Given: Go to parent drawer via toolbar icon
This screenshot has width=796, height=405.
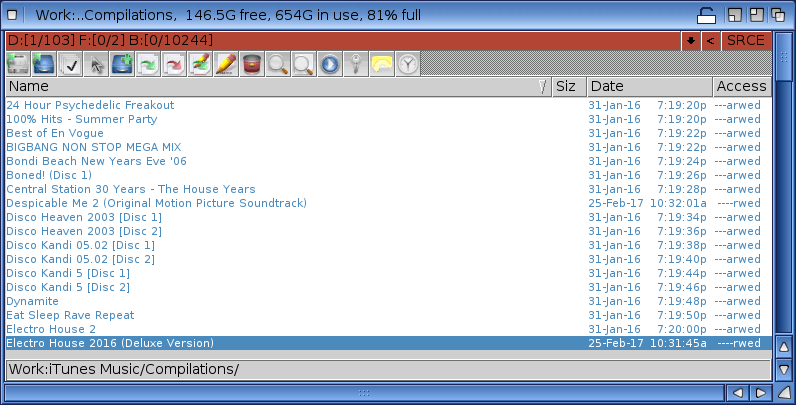Looking at the screenshot, I should (44, 64).
